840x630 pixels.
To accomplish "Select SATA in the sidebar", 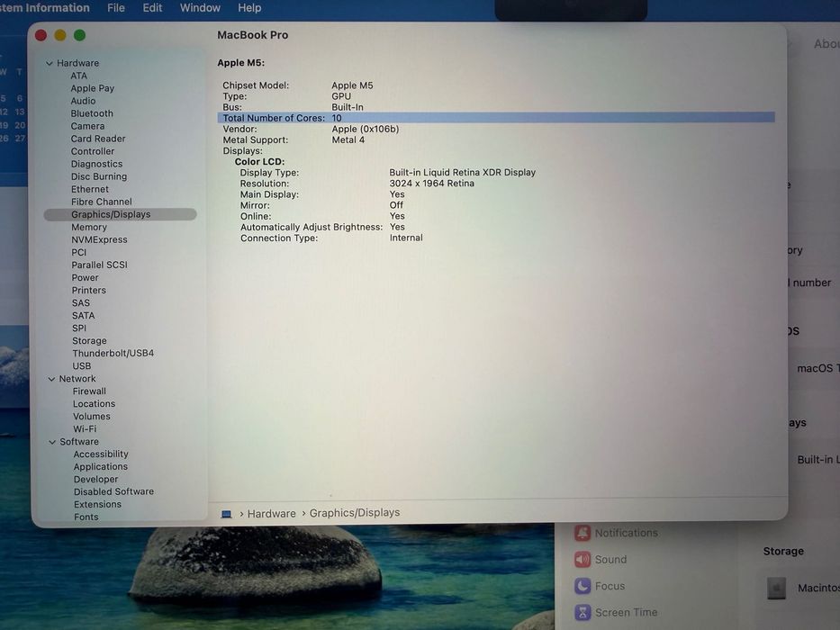I will click(83, 316).
